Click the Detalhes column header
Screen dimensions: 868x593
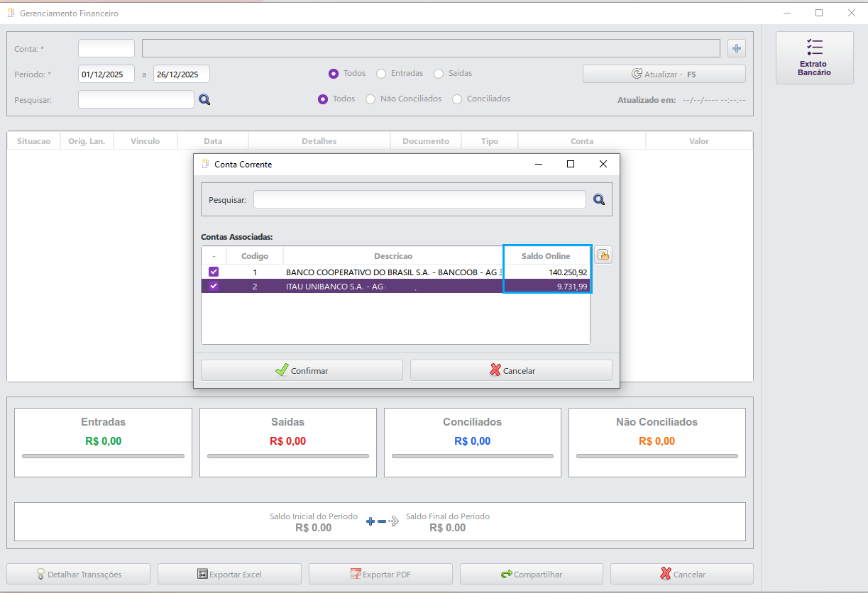[319, 141]
